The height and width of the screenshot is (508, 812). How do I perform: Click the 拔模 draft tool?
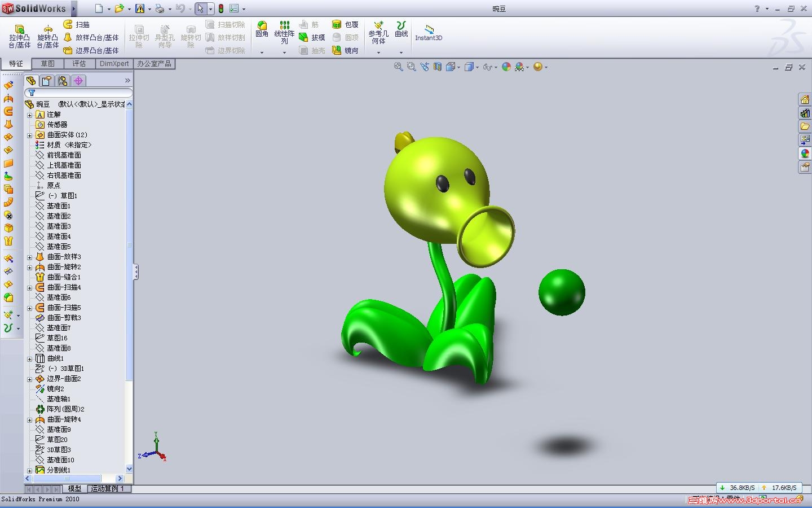coord(312,37)
